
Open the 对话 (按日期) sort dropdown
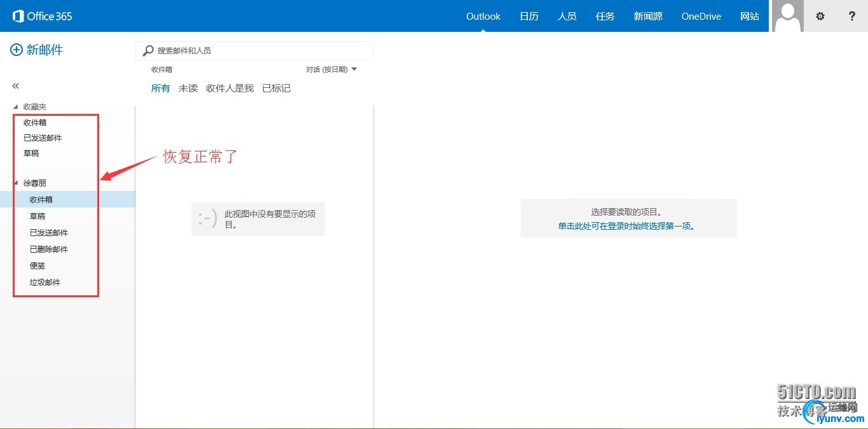[331, 69]
